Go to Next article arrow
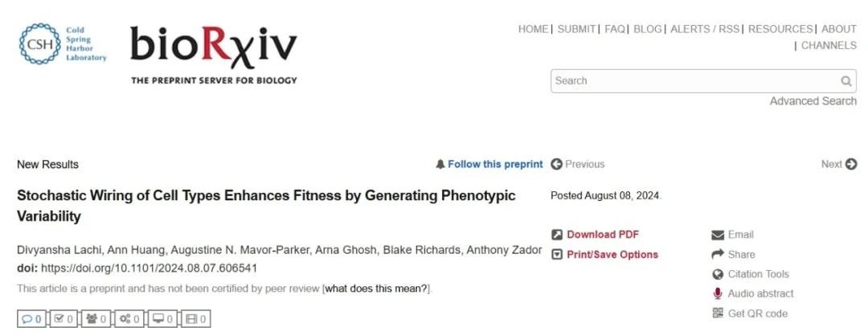The width and height of the screenshot is (868, 336). (x=851, y=164)
